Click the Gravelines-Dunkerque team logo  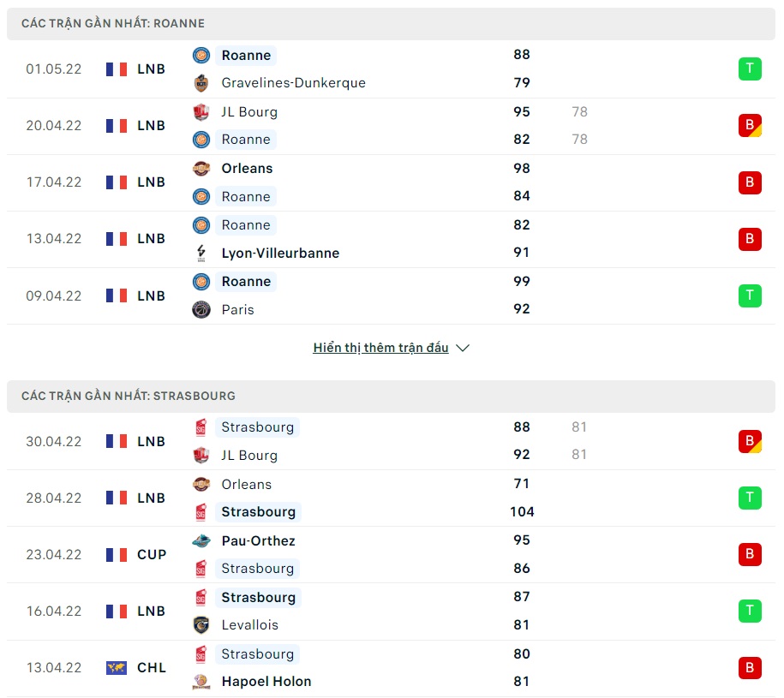point(201,83)
